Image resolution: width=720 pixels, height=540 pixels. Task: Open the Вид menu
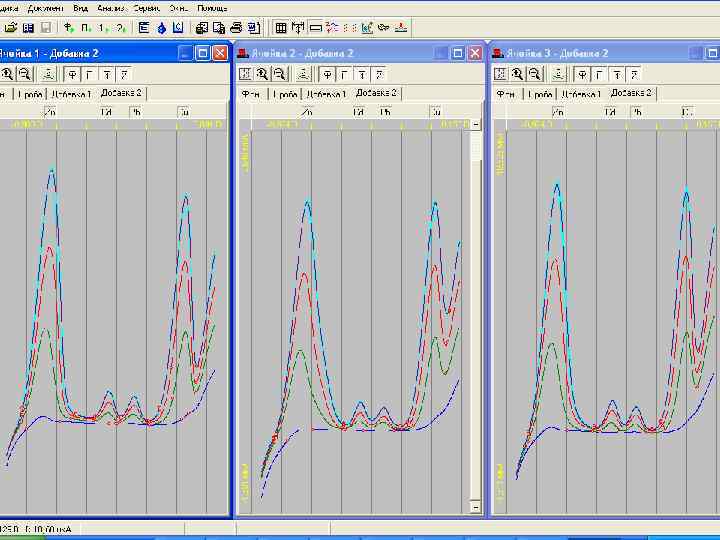click(x=80, y=8)
